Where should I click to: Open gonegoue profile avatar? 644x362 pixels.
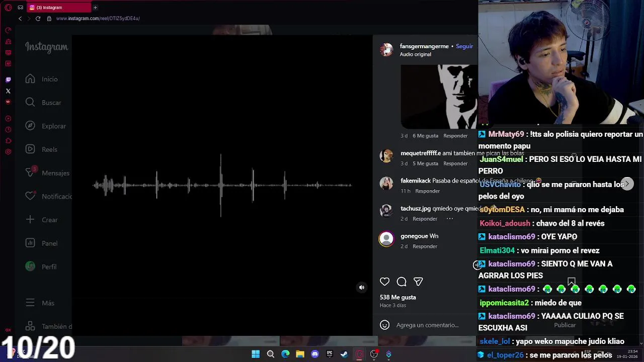(x=386, y=239)
